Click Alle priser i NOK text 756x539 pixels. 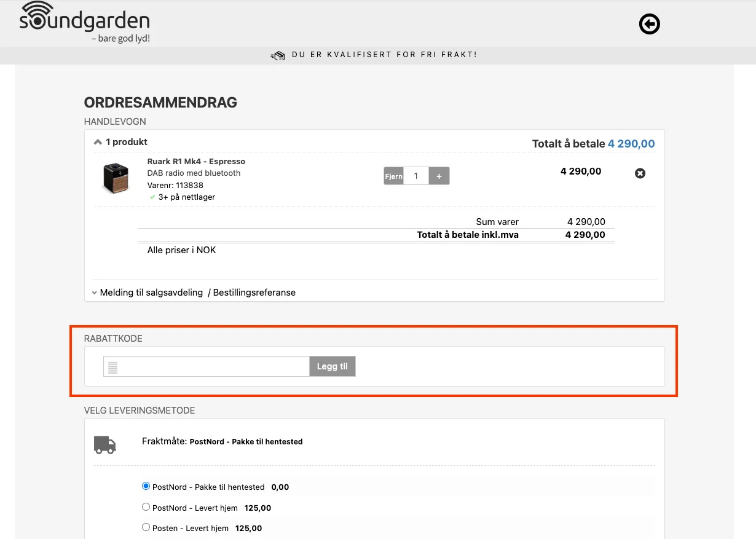182,250
